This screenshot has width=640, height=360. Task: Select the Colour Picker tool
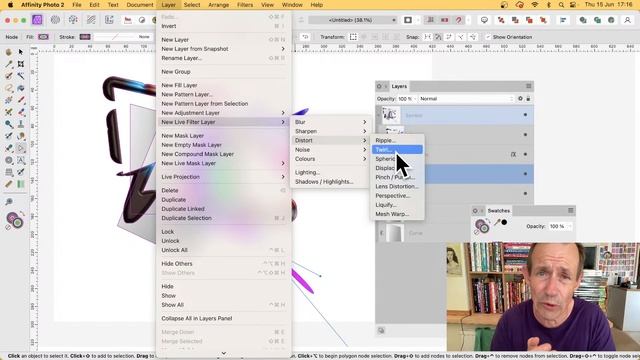(9, 64)
